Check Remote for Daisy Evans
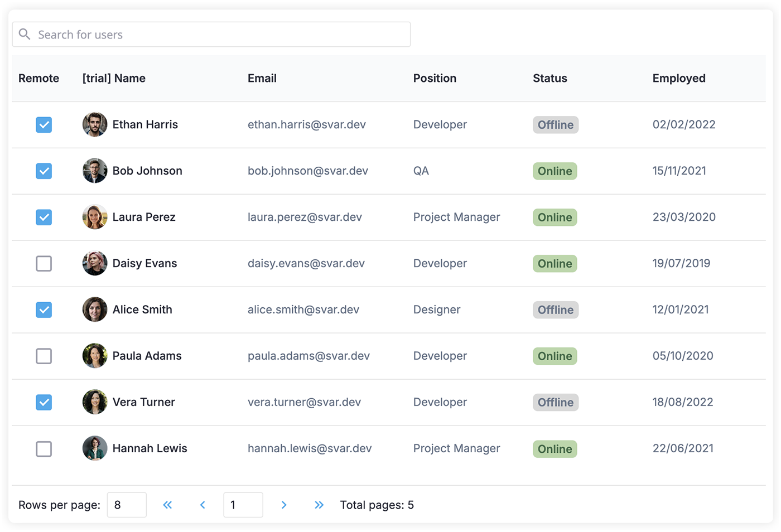Image resolution: width=781 pixels, height=532 pixels. click(44, 263)
